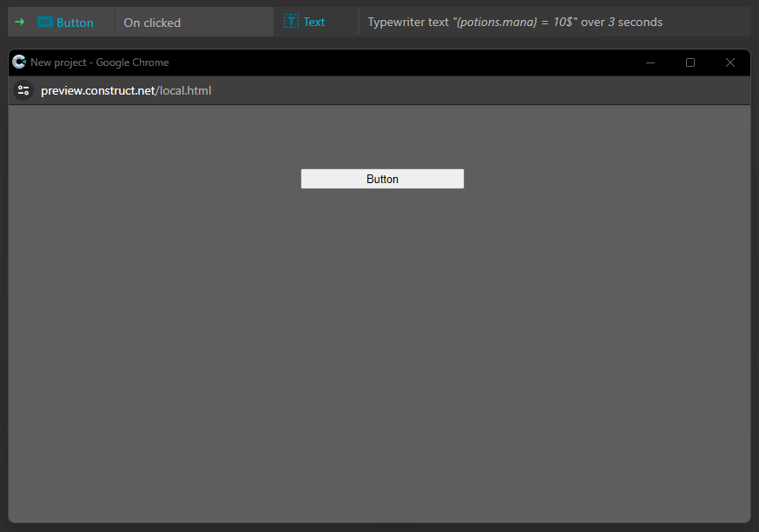This screenshot has width=759, height=532.
Task: Select the "Typewriter text" action label
Action: 407,22
